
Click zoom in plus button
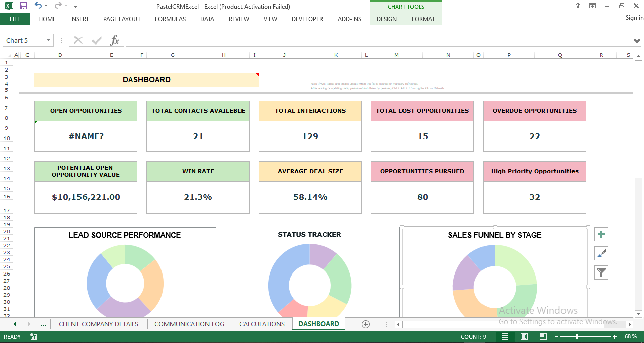[615, 336]
